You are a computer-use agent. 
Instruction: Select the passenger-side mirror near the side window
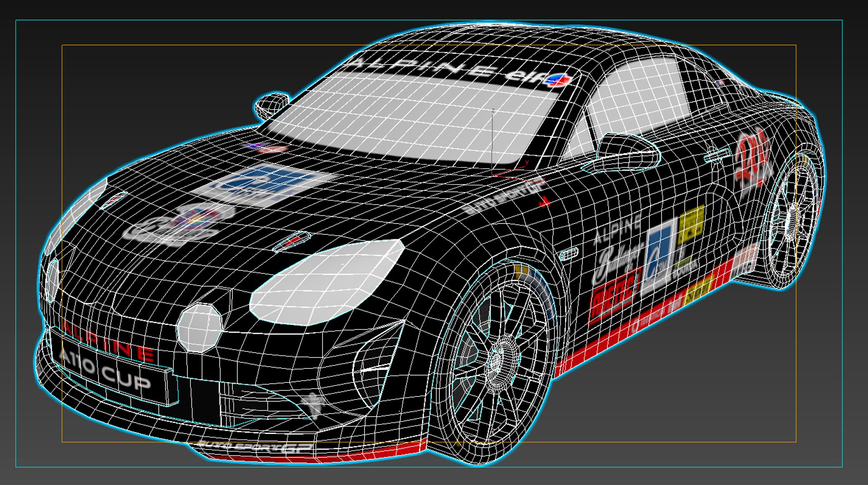(x=626, y=152)
